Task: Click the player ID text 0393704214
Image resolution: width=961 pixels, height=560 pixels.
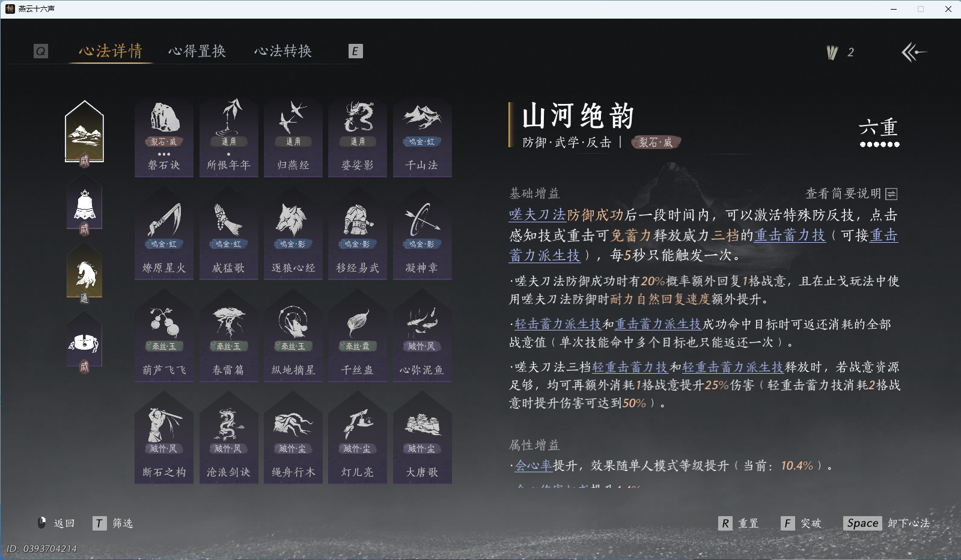Action: pos(41,549)
